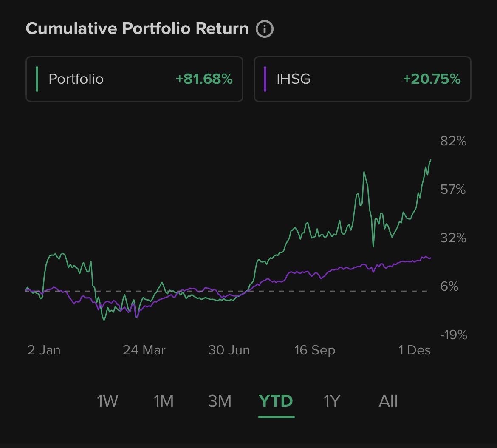Show the 3M period chart
This screenshot has height=448, width=497.
[220, 401]
